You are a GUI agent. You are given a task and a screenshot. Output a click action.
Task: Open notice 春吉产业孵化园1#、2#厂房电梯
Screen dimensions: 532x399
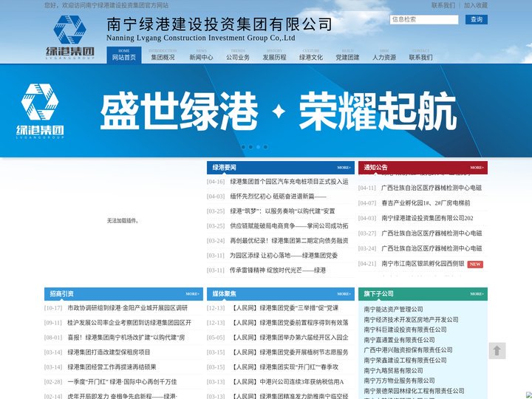point(426,203)
